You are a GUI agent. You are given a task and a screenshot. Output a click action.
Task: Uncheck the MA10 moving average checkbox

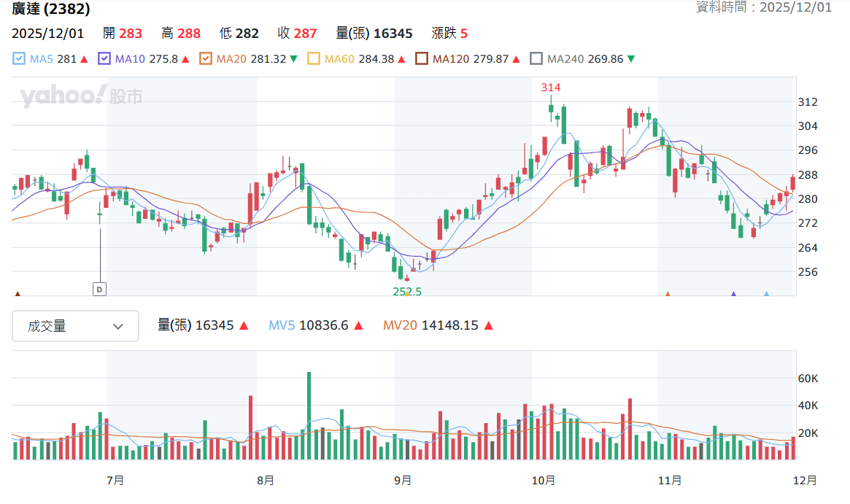[104, 58]
